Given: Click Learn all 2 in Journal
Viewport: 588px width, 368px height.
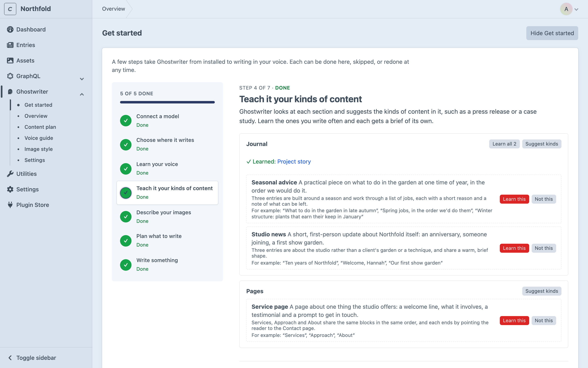Looking at the screenshot, I should click(504, 144).
